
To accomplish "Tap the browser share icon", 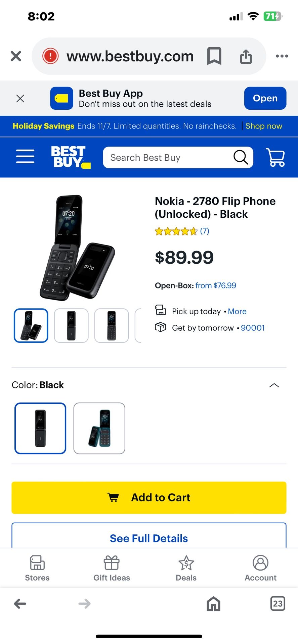I will click(x=246, y=56).
